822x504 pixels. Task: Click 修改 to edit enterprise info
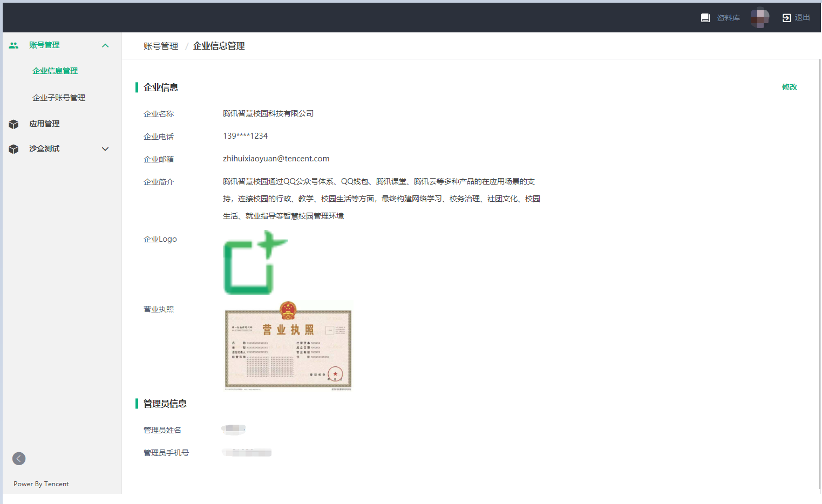tap(790, 87)
